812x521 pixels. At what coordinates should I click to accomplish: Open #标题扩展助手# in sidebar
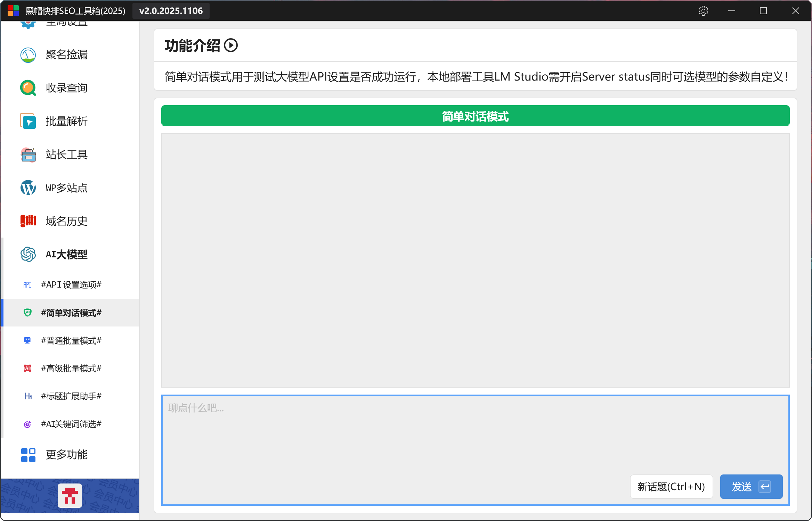tap(71, 396)
